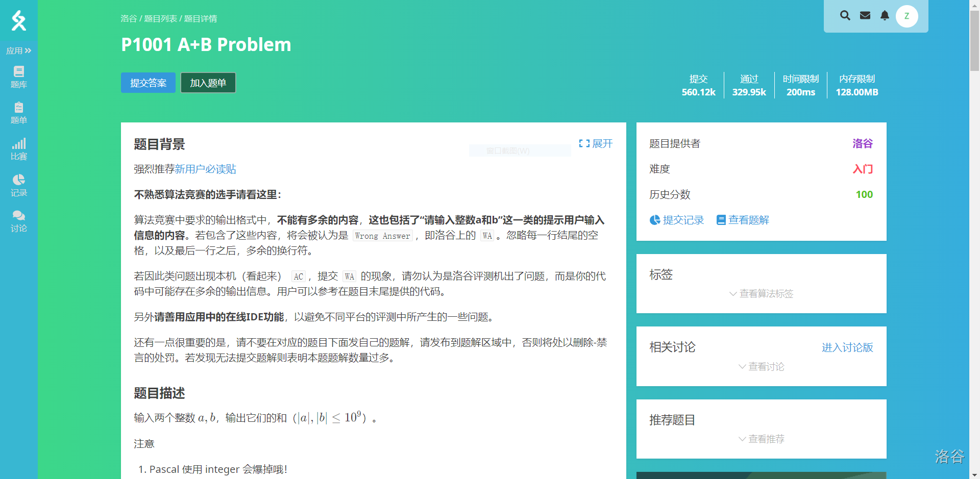Click the P1001 A+B Problem title
This screenshot has width=980, height=479.
click(206, 44)
